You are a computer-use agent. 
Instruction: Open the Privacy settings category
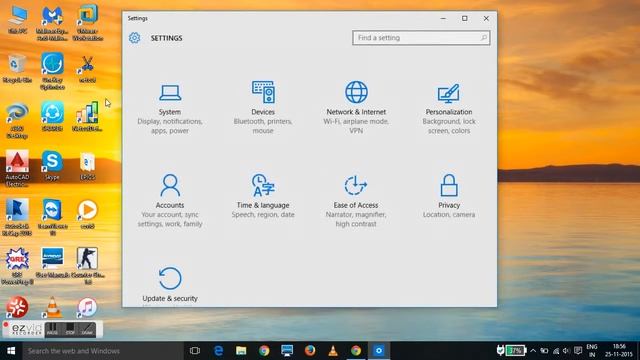click(x=449, y=196)
